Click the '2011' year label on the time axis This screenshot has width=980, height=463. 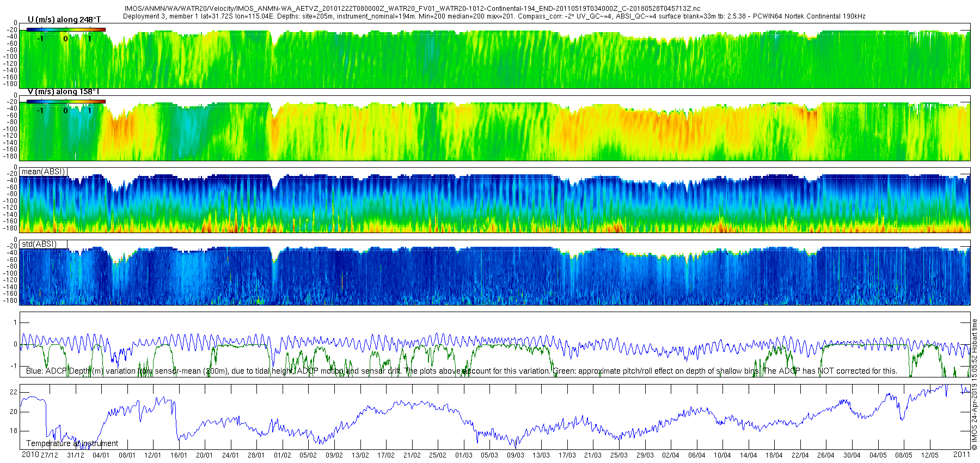[x=961, y=454]
